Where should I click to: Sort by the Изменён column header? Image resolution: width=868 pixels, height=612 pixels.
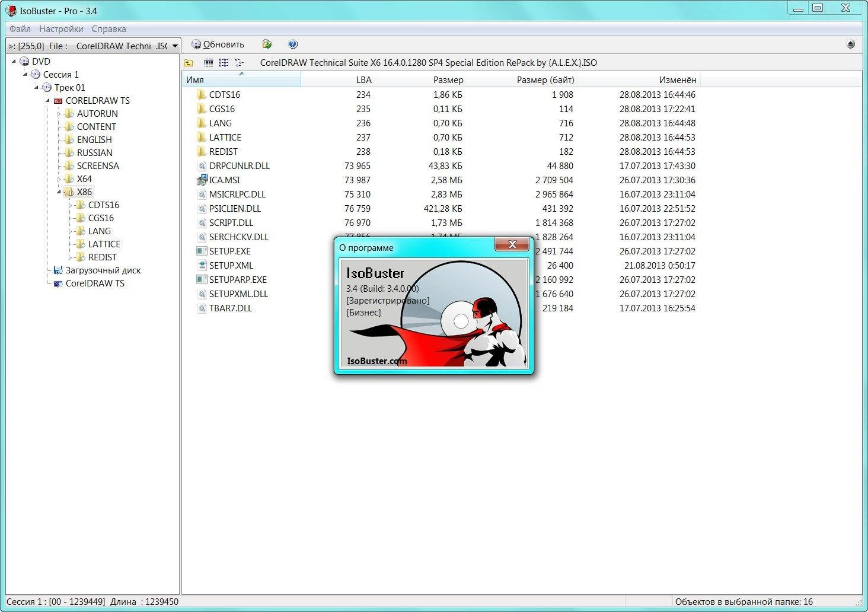[x=638, y=79]
